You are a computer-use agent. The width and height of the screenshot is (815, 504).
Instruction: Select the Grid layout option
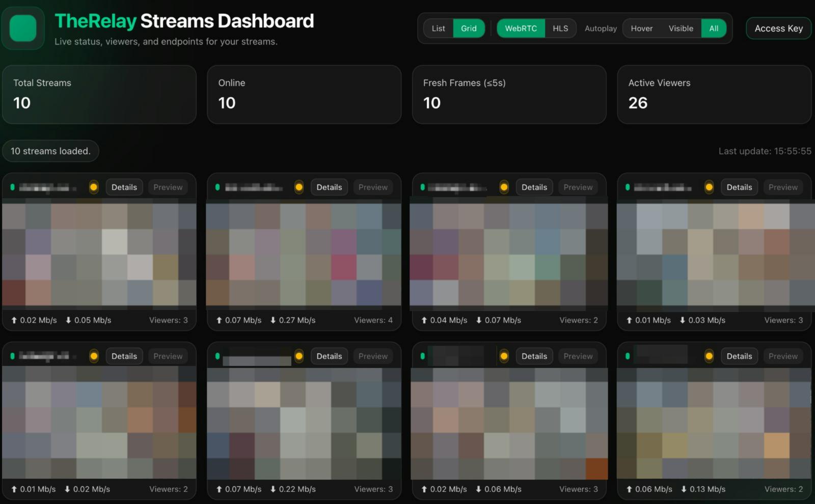tap(469, 29)
